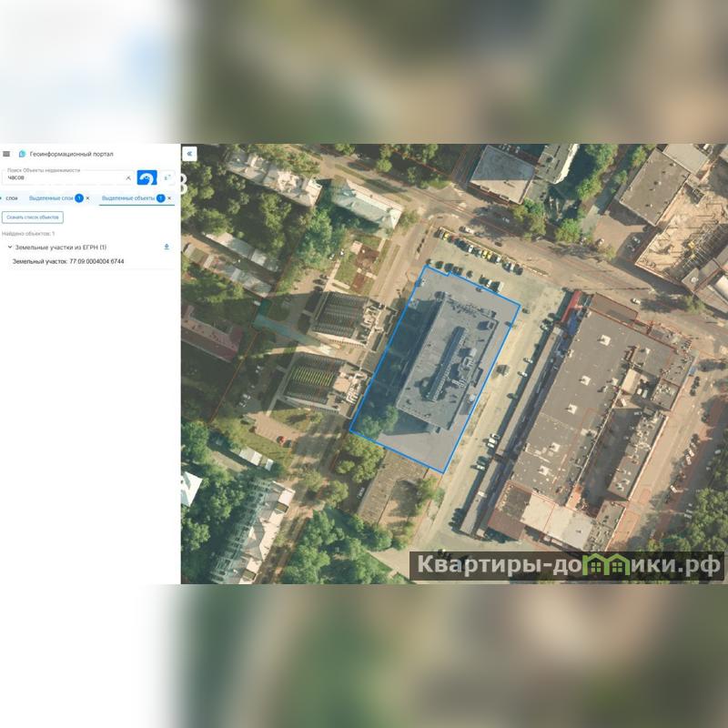Image resolution: width=728 pixels, height=728 pixels.
Task: Select the Выделенные объекты tab
Action: point(127,197)
